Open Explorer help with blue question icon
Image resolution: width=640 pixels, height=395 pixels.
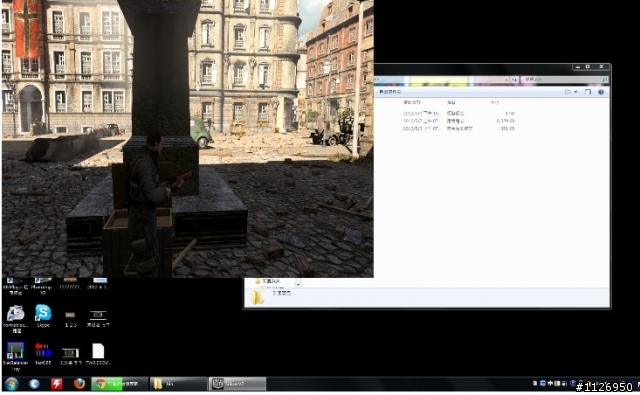601,92
